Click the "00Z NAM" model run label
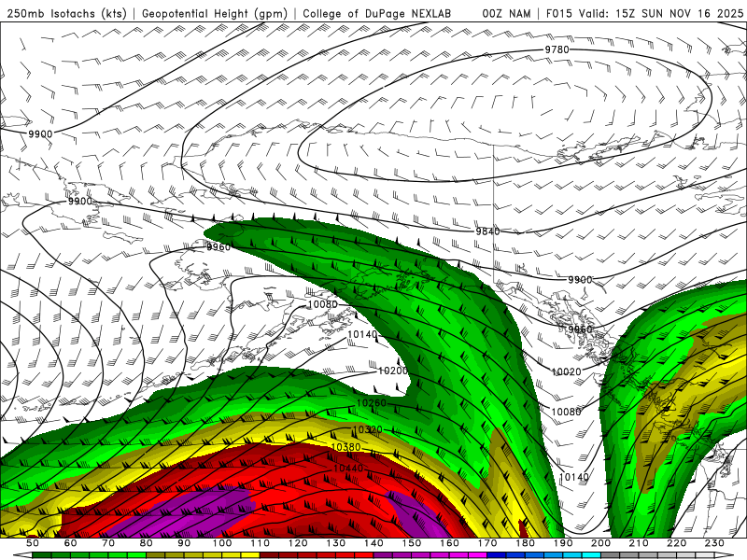 pyautogui.click(x=506, y=14)
